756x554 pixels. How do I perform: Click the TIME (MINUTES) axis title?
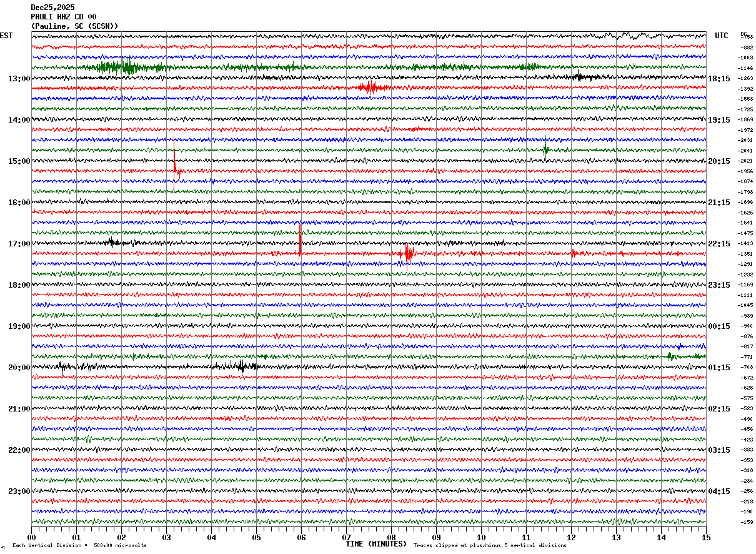click(376, 544)
